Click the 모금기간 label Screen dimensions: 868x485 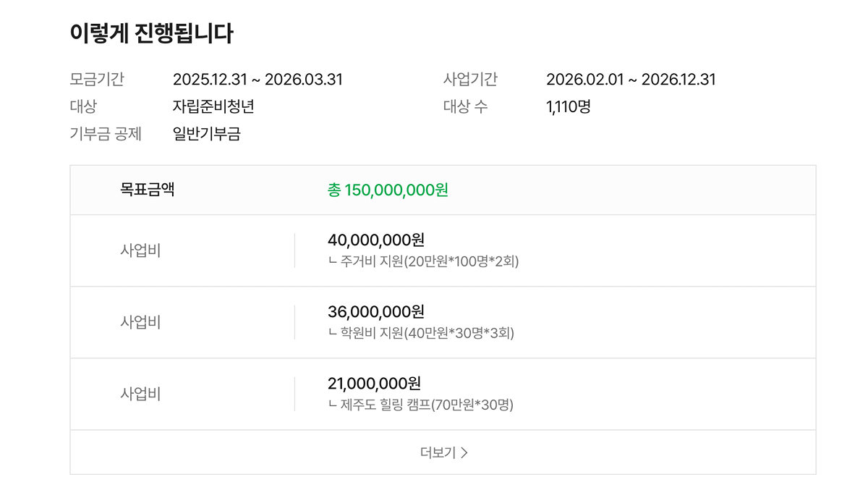coord(97,80)
